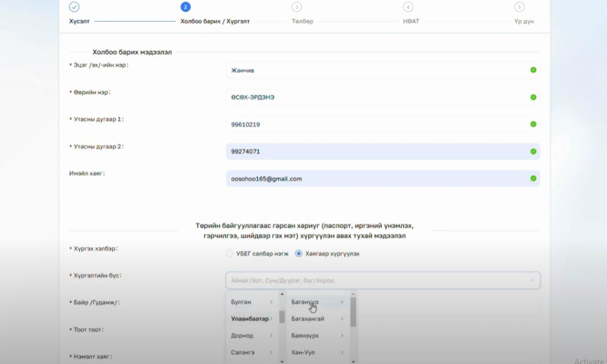This screenshot has height=364, width=607.
Task: Click the completed step checkmark for Хүсэлт
Action: coord(74,7)
